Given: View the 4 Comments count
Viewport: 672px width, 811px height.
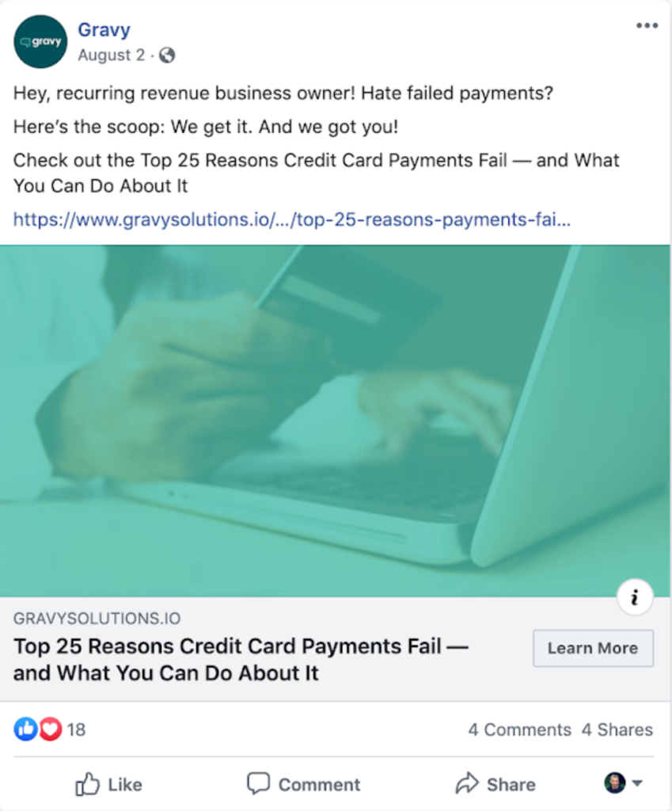Looking at the screenshot, I should tap(519, 729).
